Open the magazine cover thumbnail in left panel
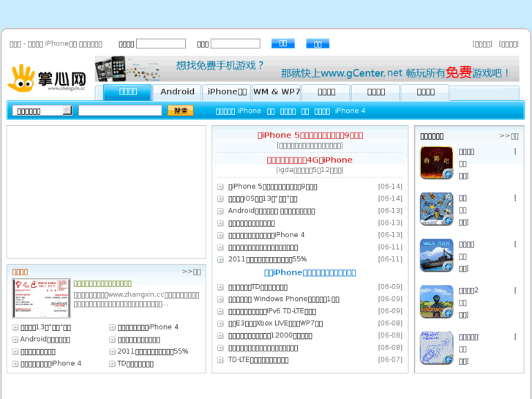The height and width of the screenshot is (399, 532). (x=42, y=298)
